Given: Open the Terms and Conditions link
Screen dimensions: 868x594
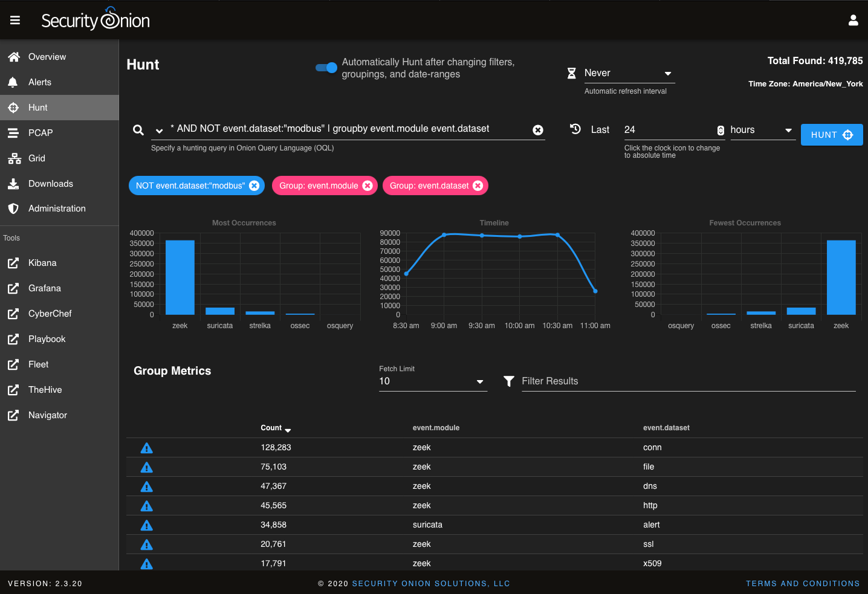Looking at the screenshot, I should [x=802, y=584].
